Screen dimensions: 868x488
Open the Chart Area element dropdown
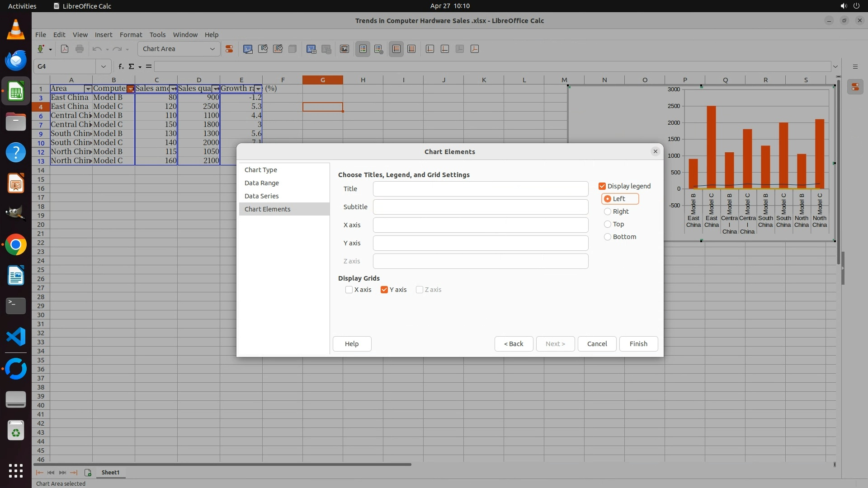(212, 49)
